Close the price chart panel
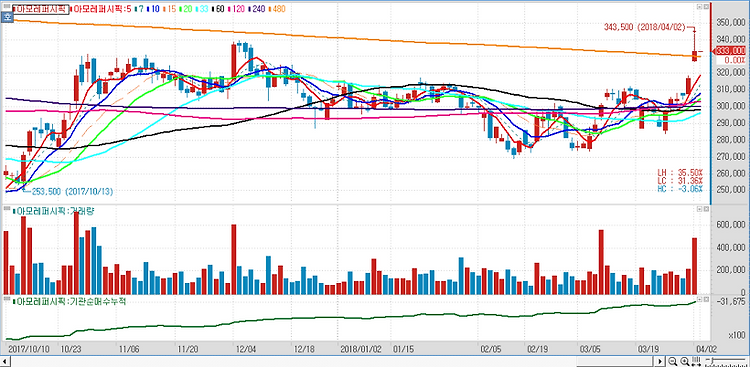750x367 pixels. [x=706, y=6]
